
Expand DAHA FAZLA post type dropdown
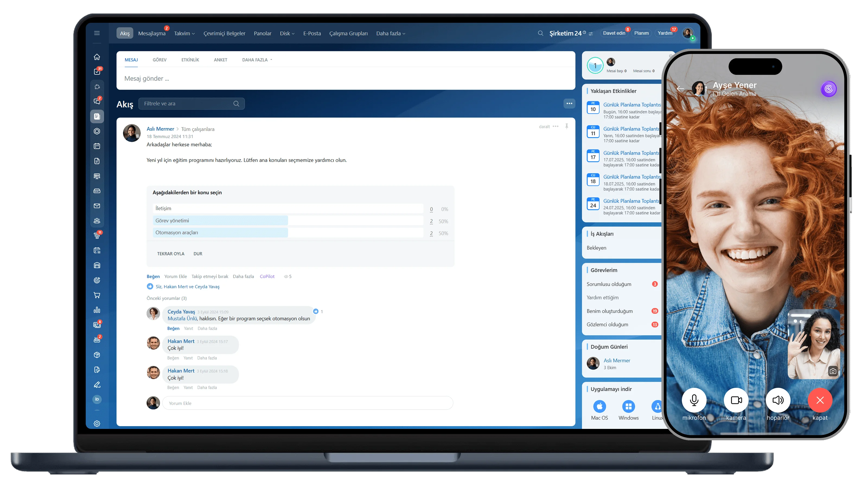257,60
